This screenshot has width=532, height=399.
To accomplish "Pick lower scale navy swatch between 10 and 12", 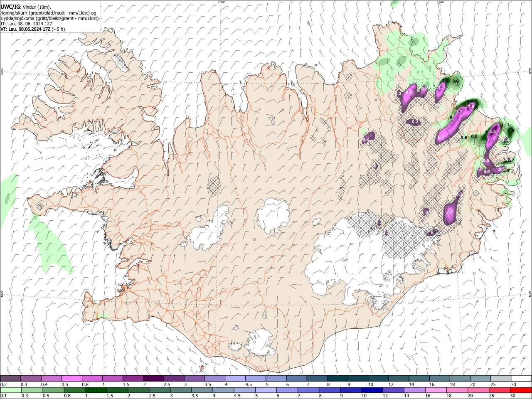I will pos(372,390).
